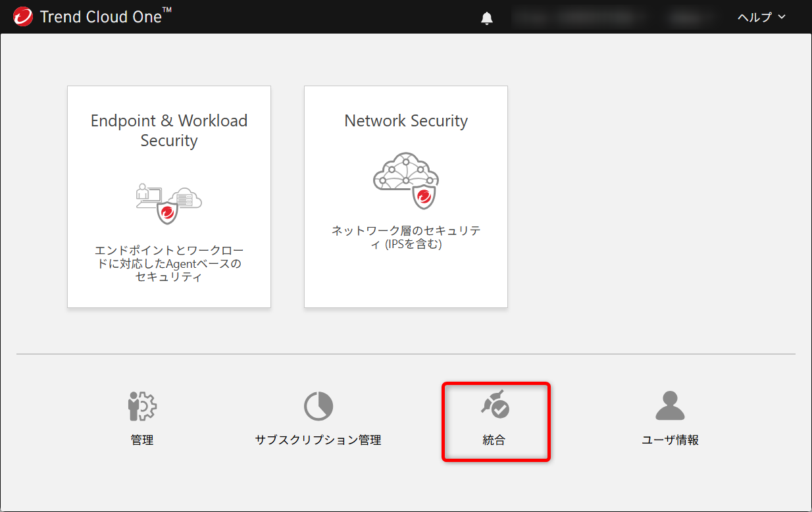Open the ユーザ情報 label link
Image resolution: width=812 pixels, height=512 pixels.
coord(671,440)
